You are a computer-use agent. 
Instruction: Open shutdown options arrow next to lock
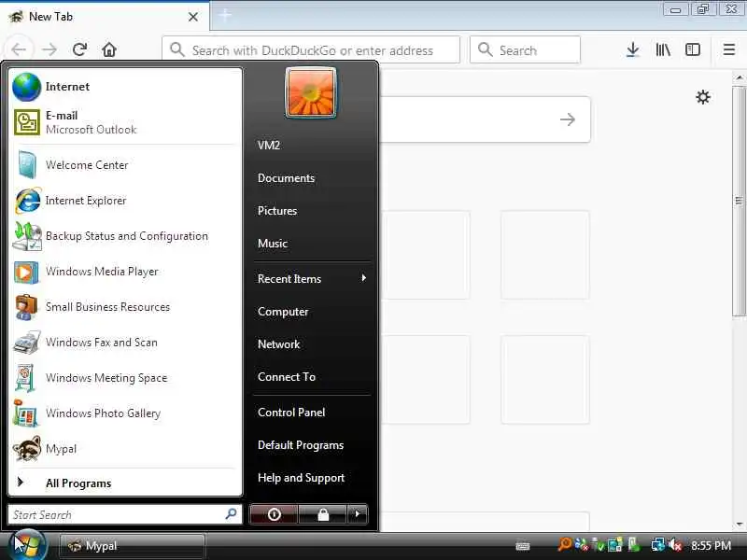coord(358,514)
